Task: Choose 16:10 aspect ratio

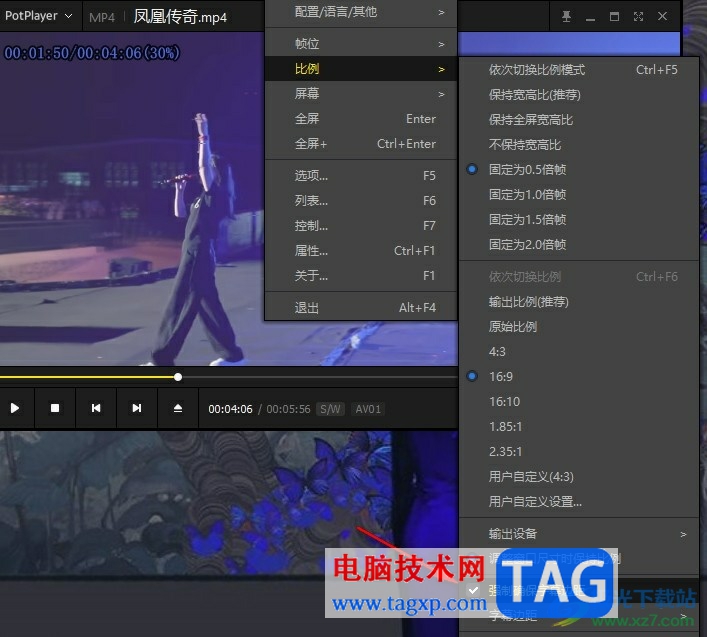Action: (579, 402)
